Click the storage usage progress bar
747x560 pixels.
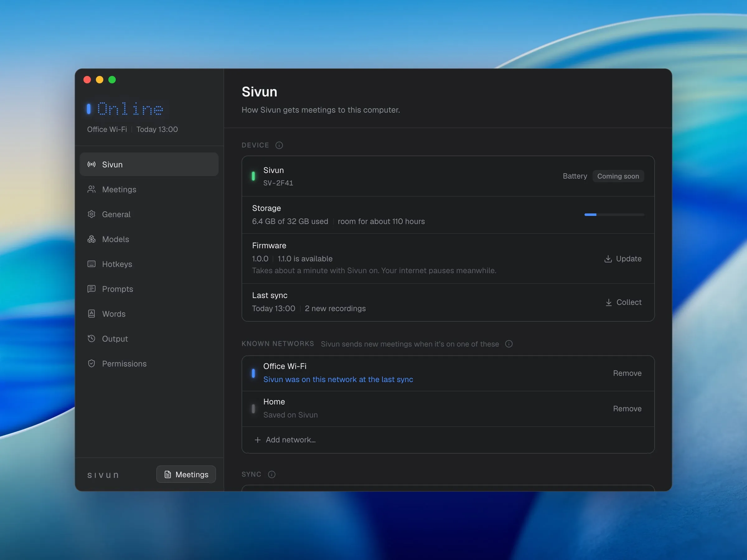pyautogui.click(x=614, y=215)
